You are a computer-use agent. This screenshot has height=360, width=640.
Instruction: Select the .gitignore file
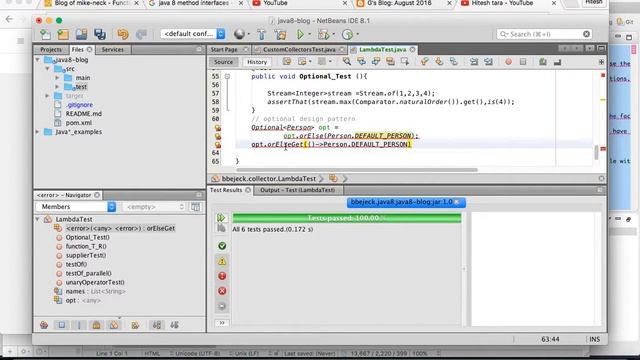[x=79, y=105]
